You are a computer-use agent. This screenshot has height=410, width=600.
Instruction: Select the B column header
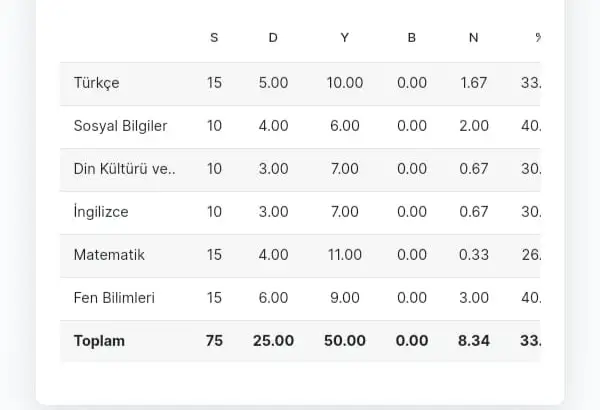click(x=412, y=38)
